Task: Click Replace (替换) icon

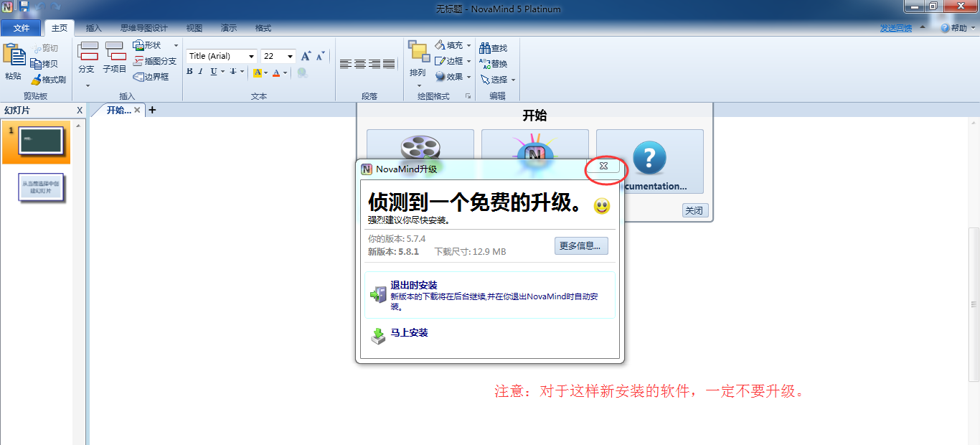Action: coord(484,64)
